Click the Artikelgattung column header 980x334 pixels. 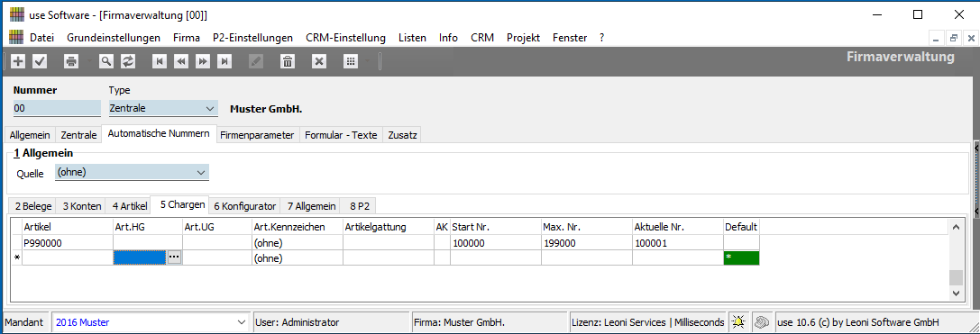click(389, 227)
